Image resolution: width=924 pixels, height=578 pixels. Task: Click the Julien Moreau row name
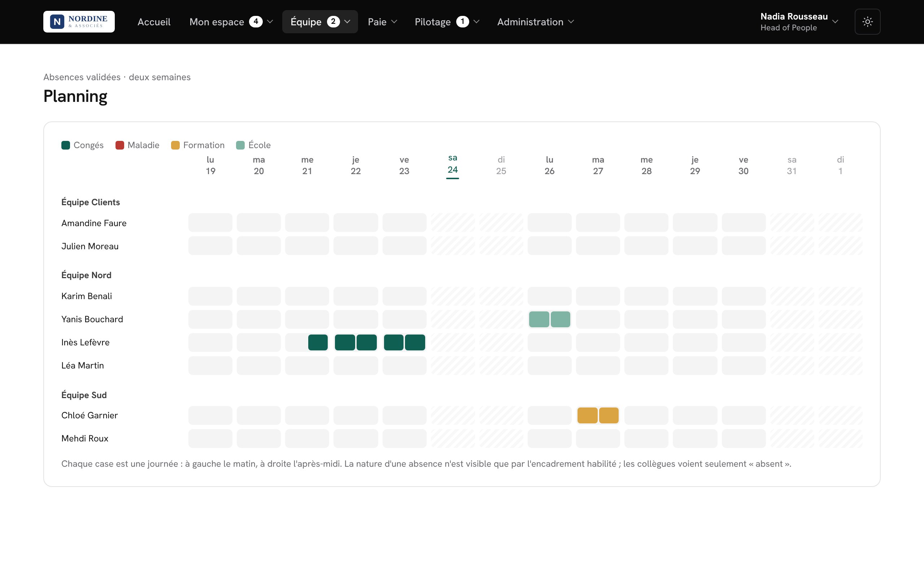(90, 246)
